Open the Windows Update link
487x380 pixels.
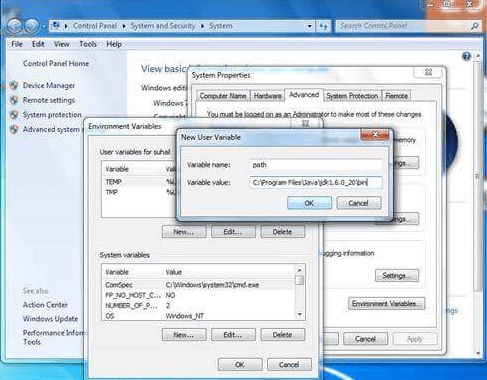(50, 319)
